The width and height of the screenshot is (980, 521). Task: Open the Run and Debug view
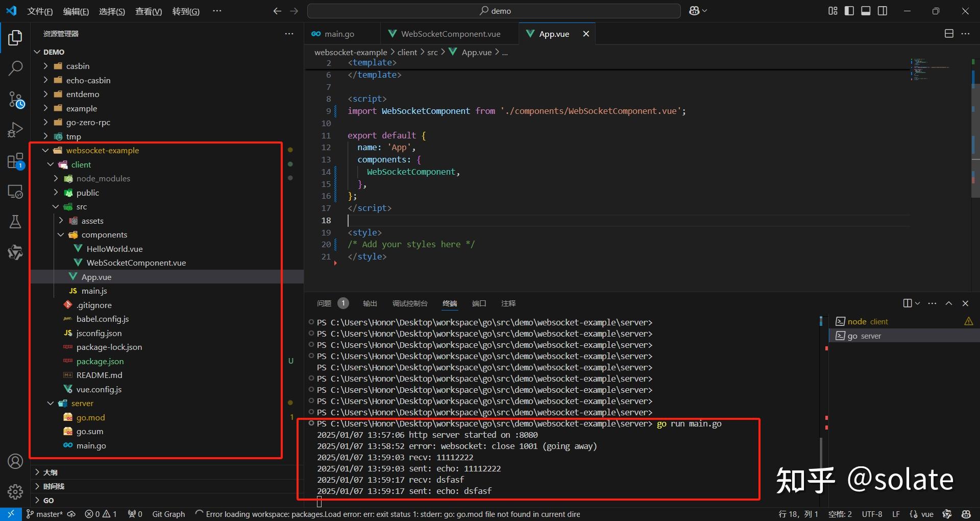click(15, 129)
